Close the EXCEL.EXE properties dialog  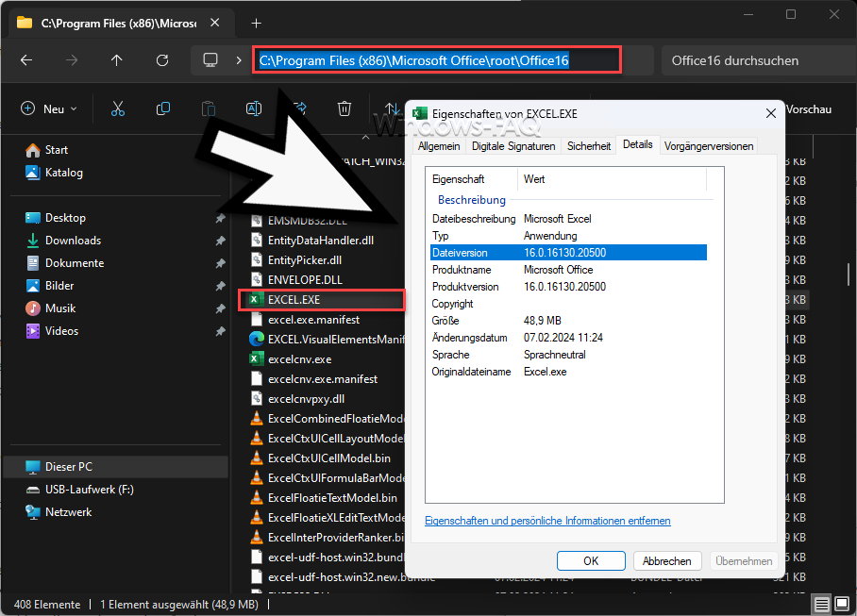point(771,113)
